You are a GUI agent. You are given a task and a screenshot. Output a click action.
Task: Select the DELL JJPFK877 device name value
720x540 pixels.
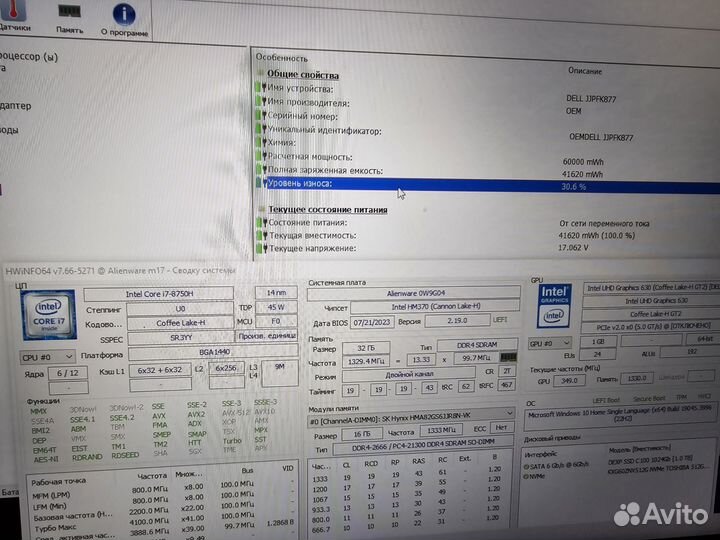[x=591, y=99]
